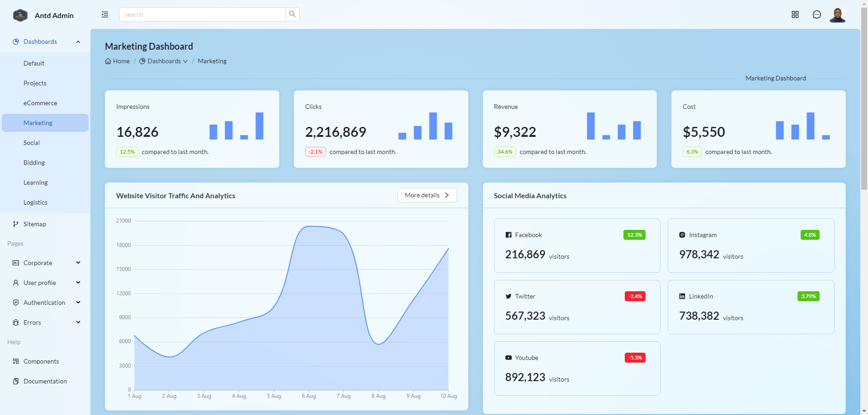
Task: Click Facebook's 12.3% green badge
Action: coord(635,235)
